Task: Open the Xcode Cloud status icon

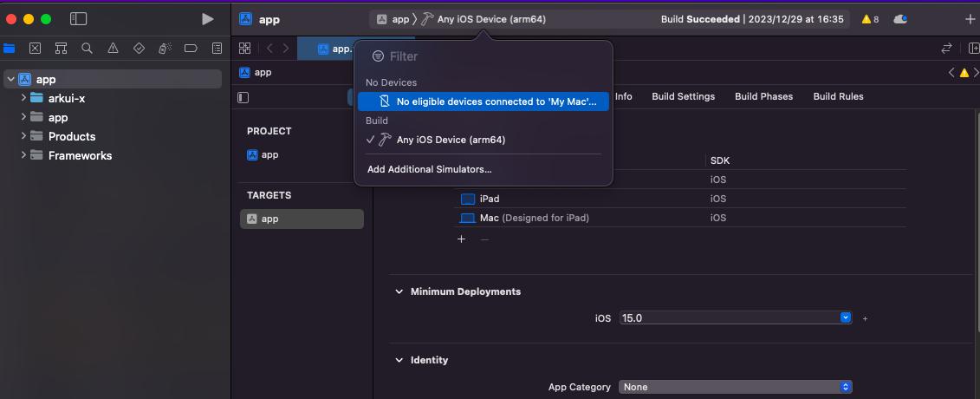Action: [900, 19]
